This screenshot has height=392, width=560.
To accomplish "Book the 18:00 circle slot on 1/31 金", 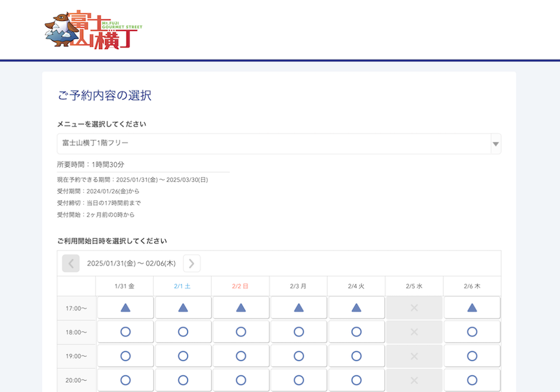I will (126, 332).
